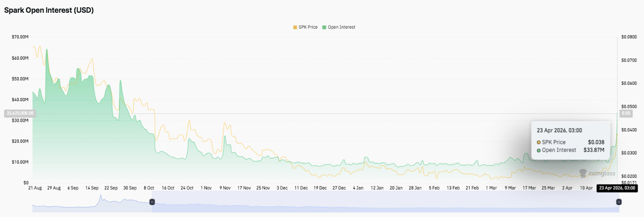Click the green Open Interest tooltip dot
This screenshot has height=217, width=644.
[x=539, y=150]
